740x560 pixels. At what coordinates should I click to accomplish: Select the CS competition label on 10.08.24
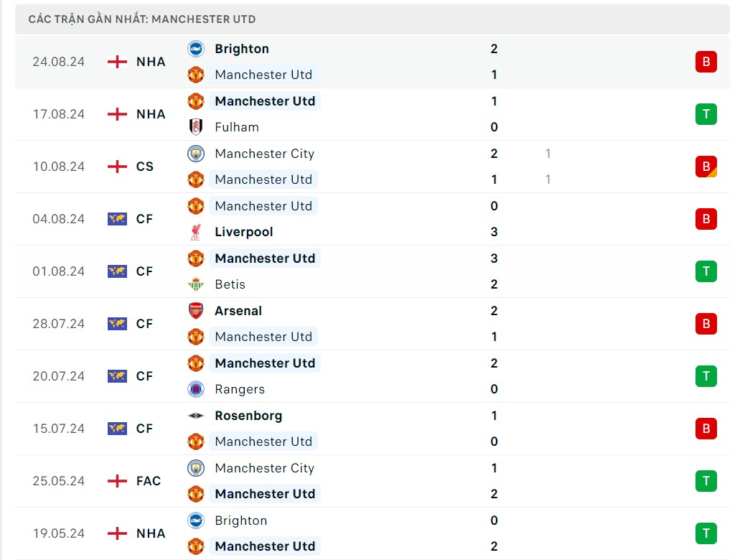click(145, 167)
